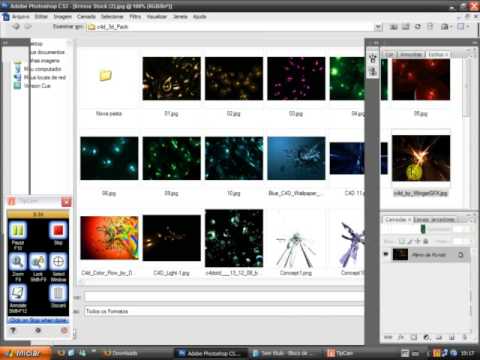Open TipCam settings gear icon
This screenshot has width=480, height=360.
tap(38, 330)
